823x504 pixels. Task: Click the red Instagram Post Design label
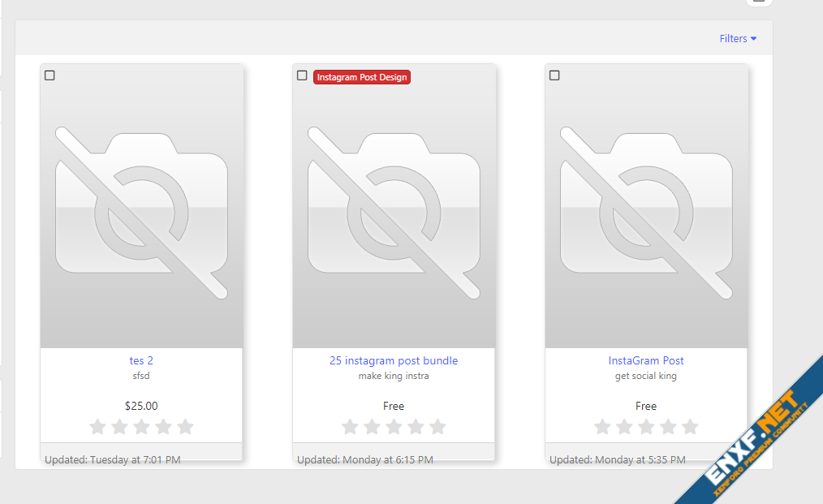pos(361,77)
